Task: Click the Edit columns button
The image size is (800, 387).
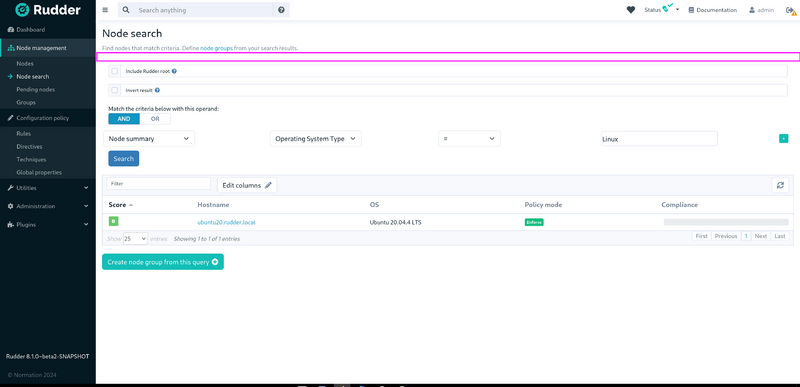Action: coord(247,185)
